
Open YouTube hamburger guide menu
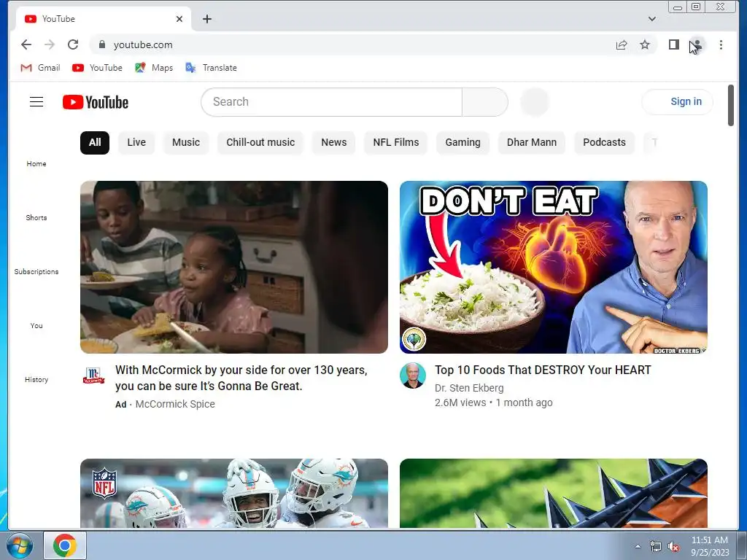[x=36, y=102]
